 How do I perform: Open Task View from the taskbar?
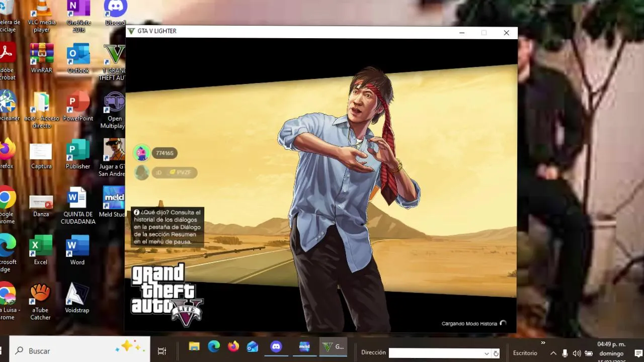point(162,351)
